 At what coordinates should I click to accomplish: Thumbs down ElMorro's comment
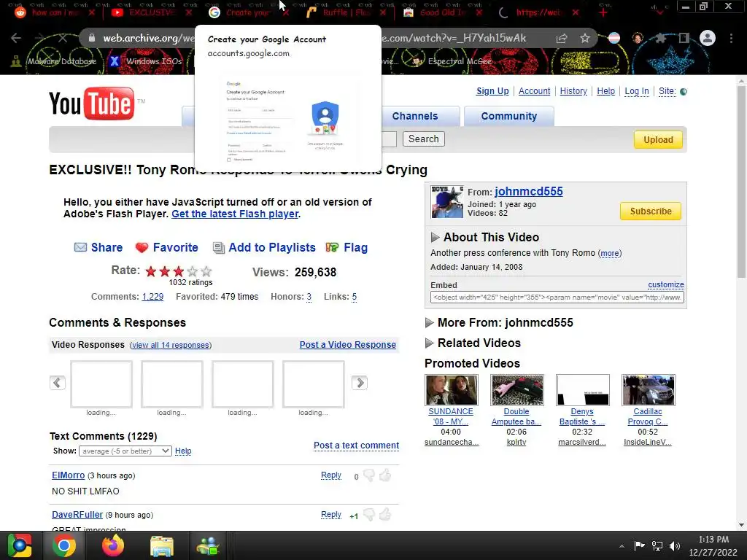[x=369, y=475]
